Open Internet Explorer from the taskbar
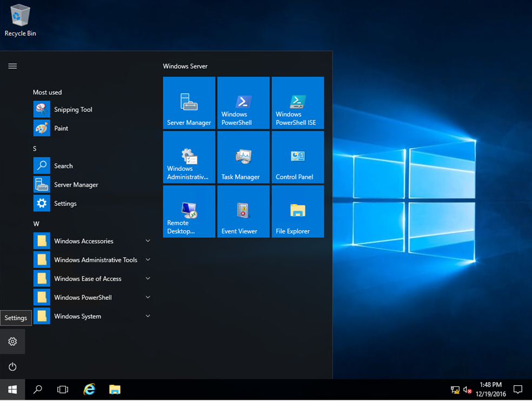This screenshot has height=401, width=532. (89, 390)
